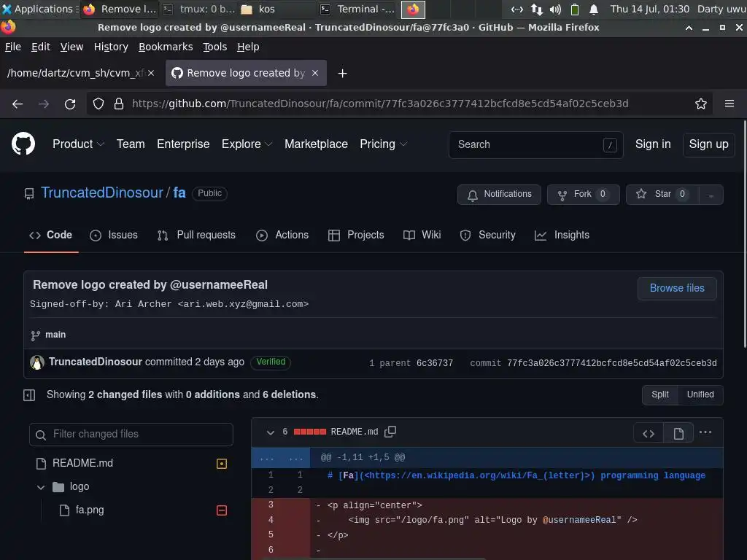Open the Applications menu in top panel
747x560 pixels.
click(41, 9)
